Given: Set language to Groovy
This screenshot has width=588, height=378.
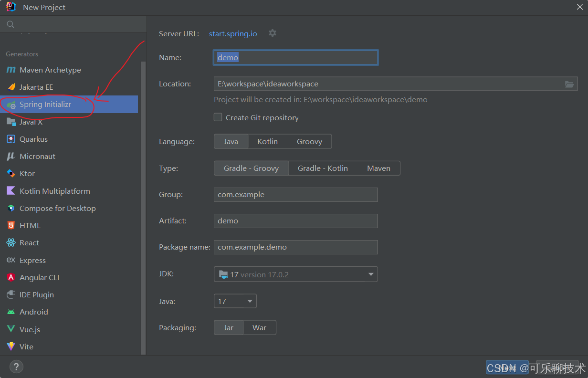Looking at the screenshot, I should tap(309, 142).
